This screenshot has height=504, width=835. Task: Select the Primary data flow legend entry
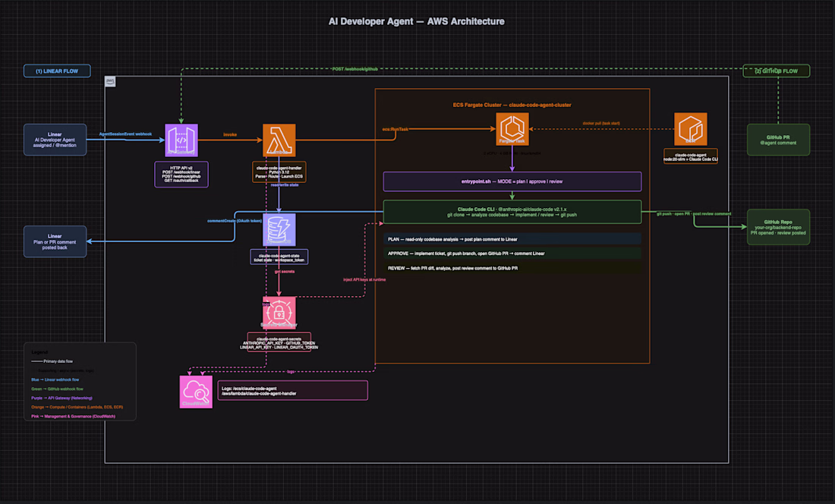coord(52,361)
